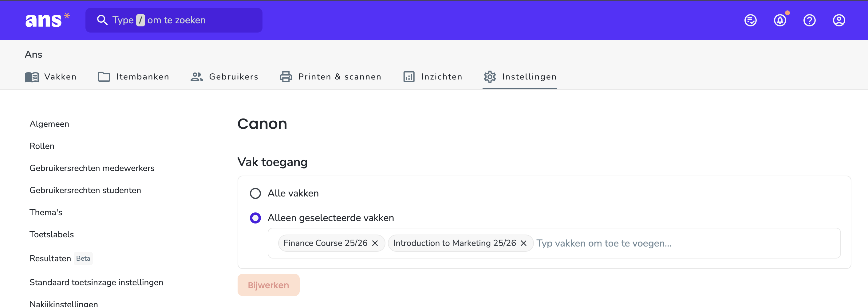The height and width of the screenshot is (307, 868).
Task: Open Standaard toetsinzage instellingen in sidebar
Action: (x=97, y=282)
